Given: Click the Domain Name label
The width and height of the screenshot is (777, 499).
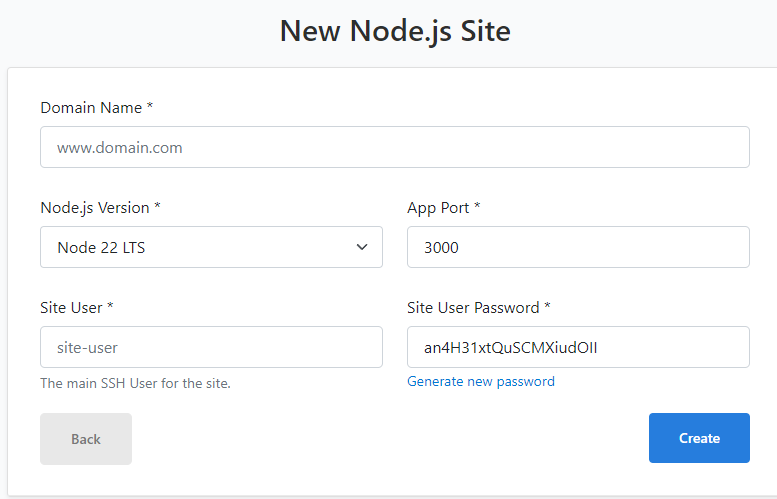Looking at the screenshot, I should pyautogui.click(x=97, y=108).
